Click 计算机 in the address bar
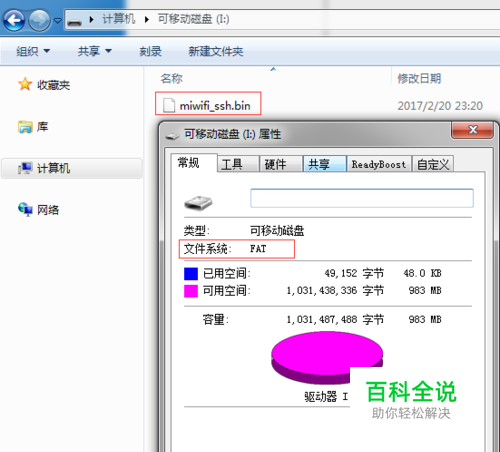The image size is (500, 452). click(x=118, y=19)
